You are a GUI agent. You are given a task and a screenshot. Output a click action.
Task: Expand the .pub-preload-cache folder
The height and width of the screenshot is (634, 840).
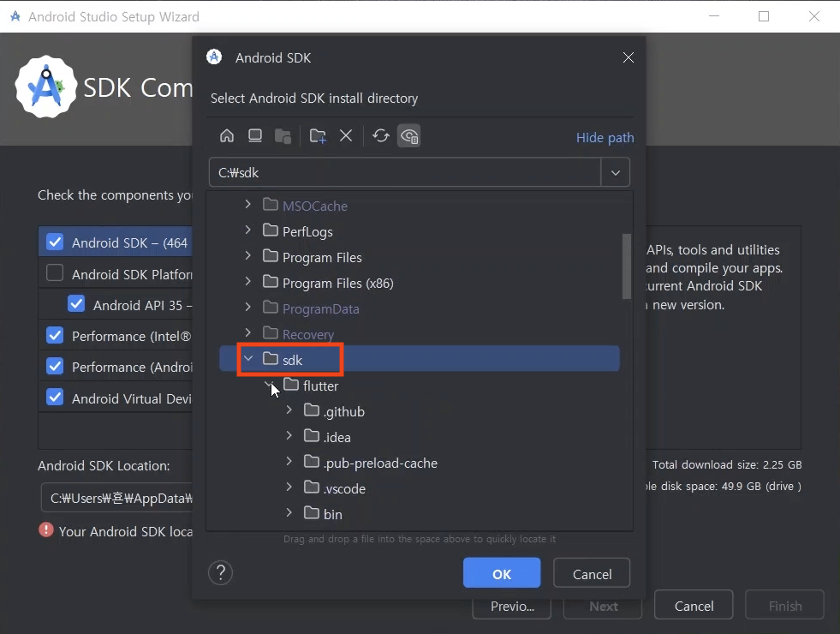tap(289, 462)
